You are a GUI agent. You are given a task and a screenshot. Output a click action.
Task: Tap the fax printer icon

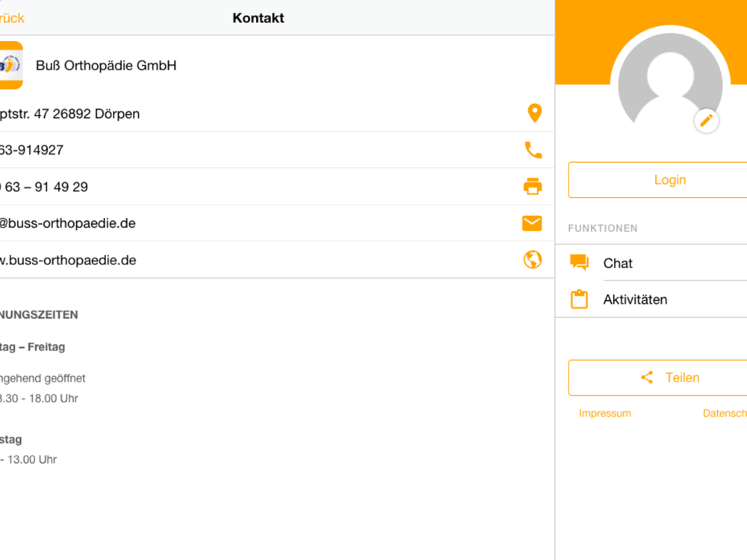[533, 186]
